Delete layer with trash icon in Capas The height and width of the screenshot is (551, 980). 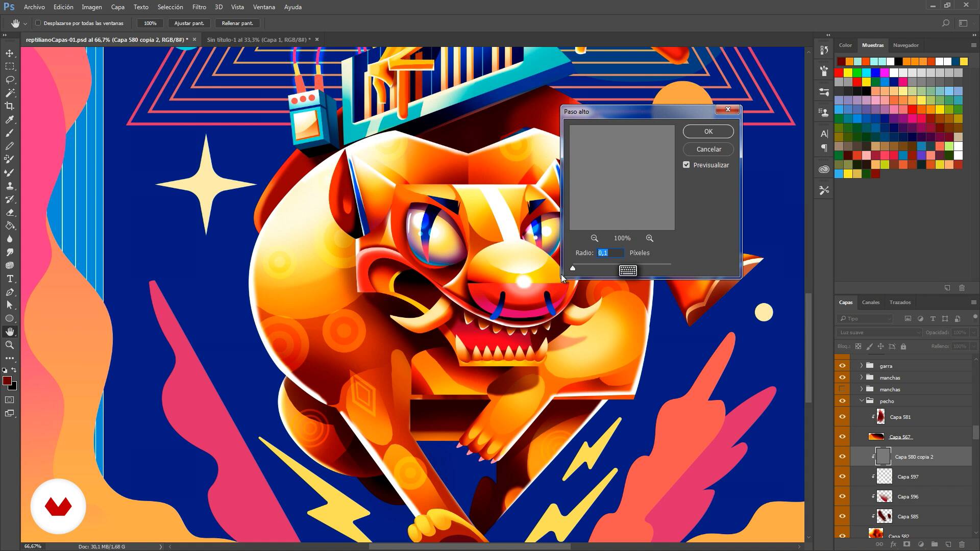point(962,544)
